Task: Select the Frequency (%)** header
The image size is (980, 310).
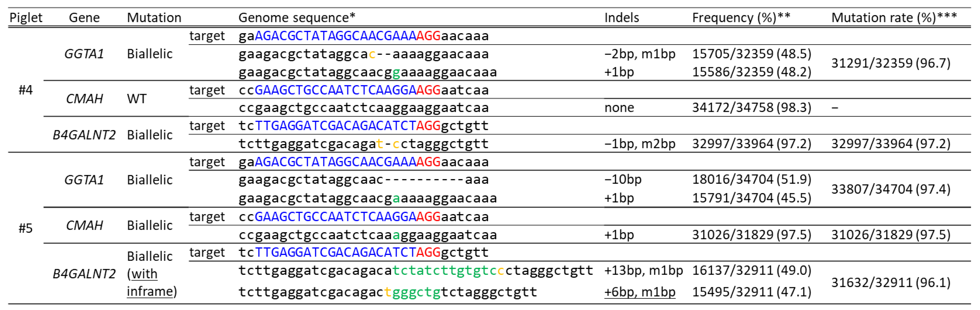Action: (x=741, y=18)
